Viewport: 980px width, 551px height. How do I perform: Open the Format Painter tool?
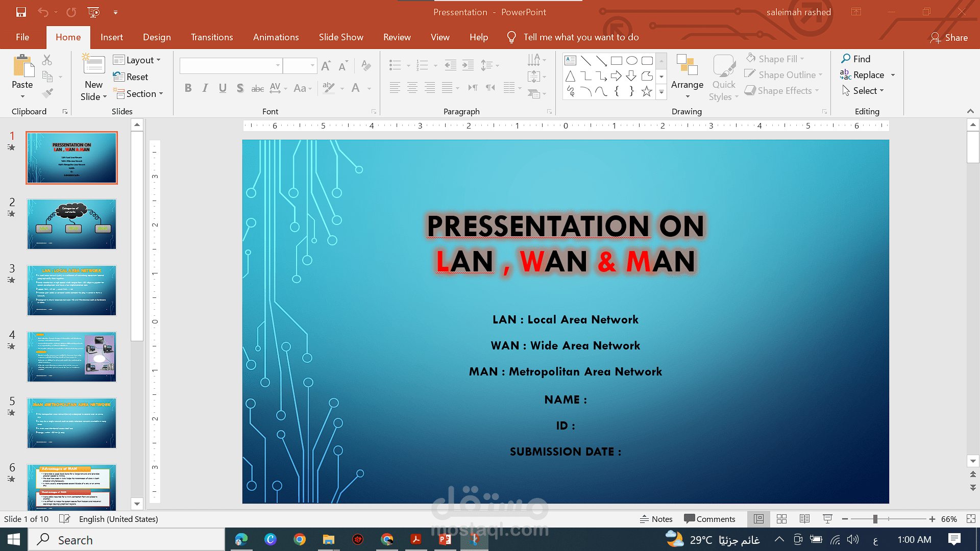click(x=47, y=92)
